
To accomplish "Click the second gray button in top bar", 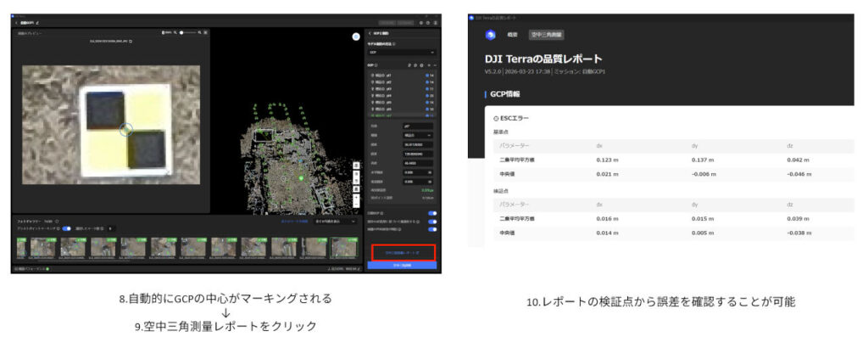I will [x=406, y=23].
